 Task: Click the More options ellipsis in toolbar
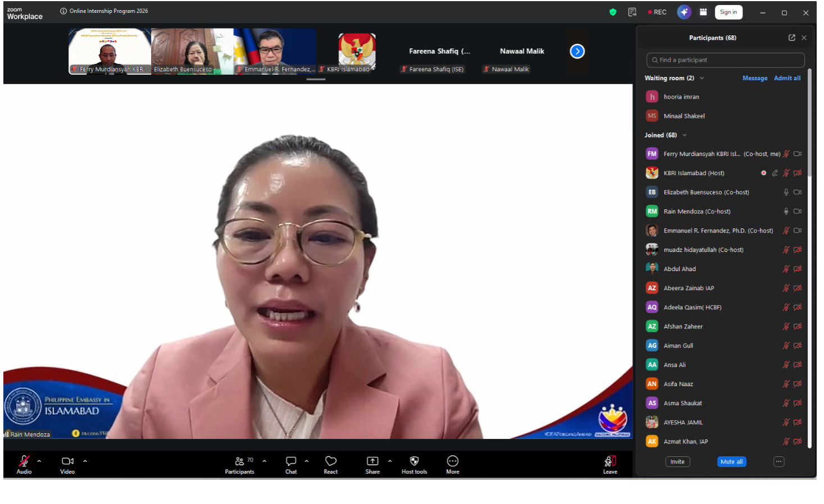(x=453, y=461)
